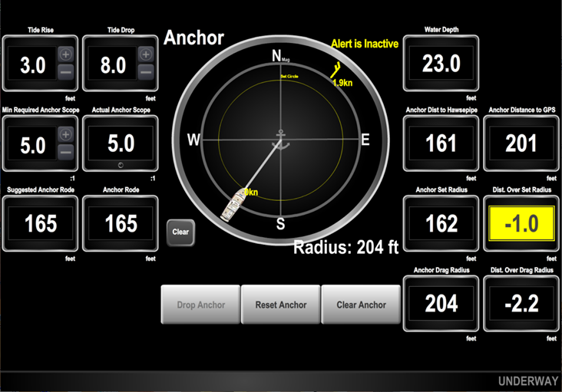Decrease Tide Rise with minus button
Viewport: 562px width, 392px height.
tap(65, 73)
